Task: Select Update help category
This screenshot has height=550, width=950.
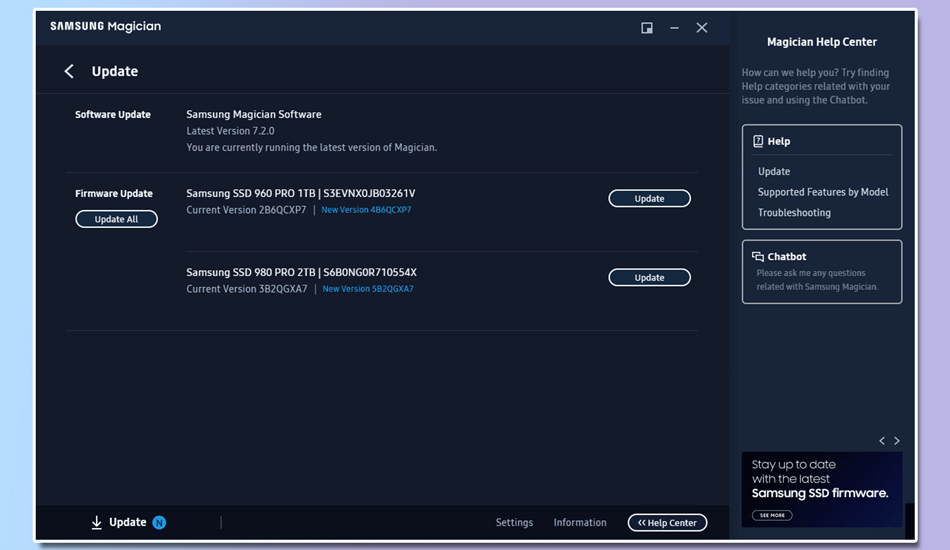Action: (774, 171)
